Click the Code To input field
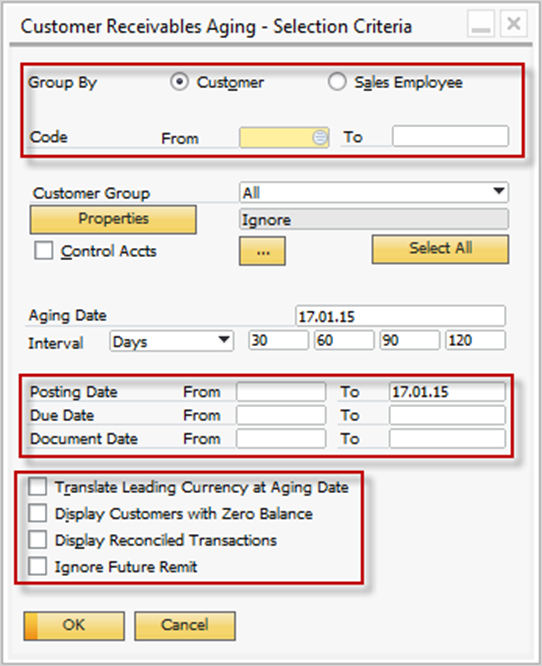This screenshot has height=666, width=542. point(450,136)
